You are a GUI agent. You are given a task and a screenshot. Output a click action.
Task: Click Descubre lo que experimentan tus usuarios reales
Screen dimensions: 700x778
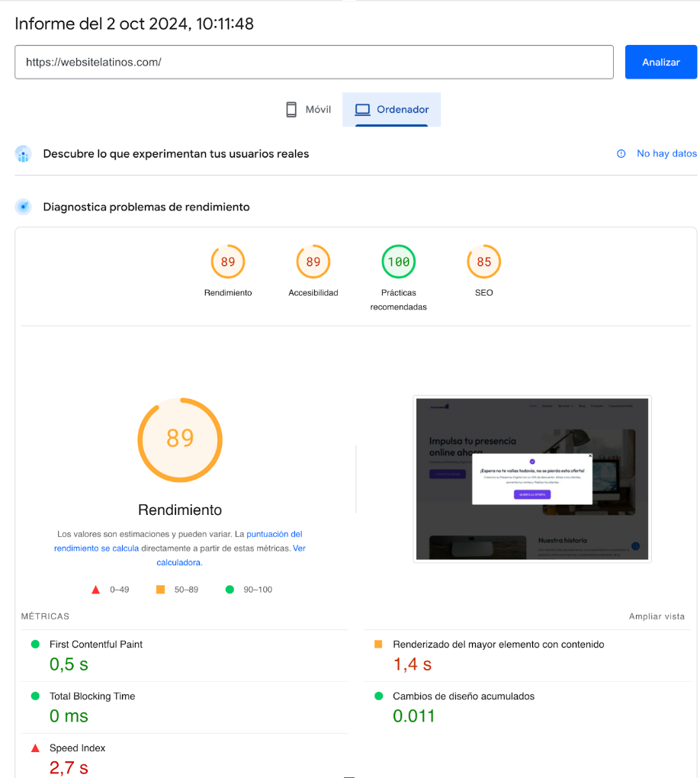176,154
